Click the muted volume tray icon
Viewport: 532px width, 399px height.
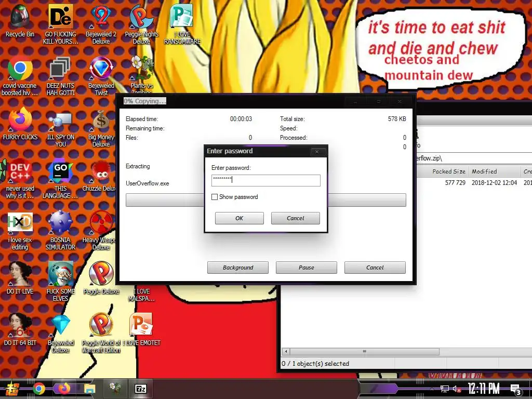457,389
